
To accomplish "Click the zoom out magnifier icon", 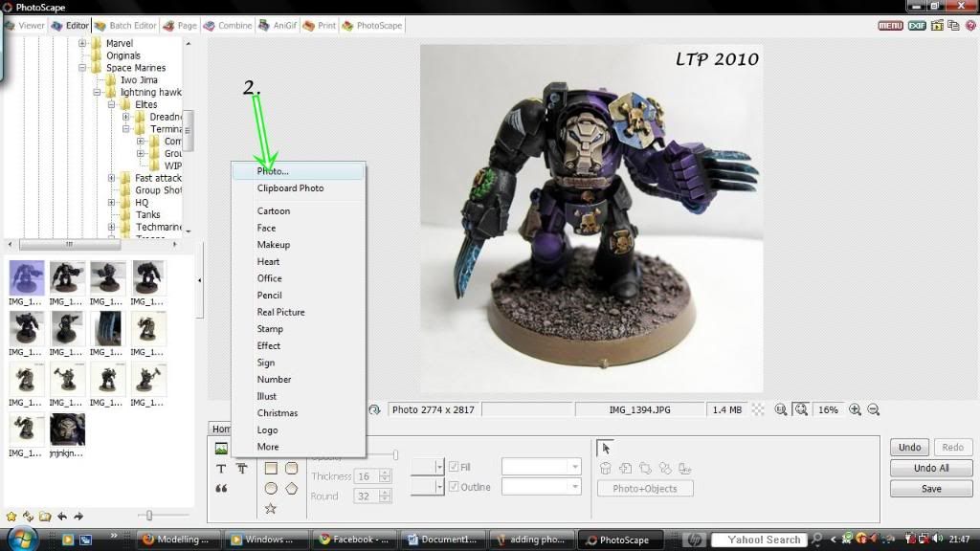I will tap(874, 409).
